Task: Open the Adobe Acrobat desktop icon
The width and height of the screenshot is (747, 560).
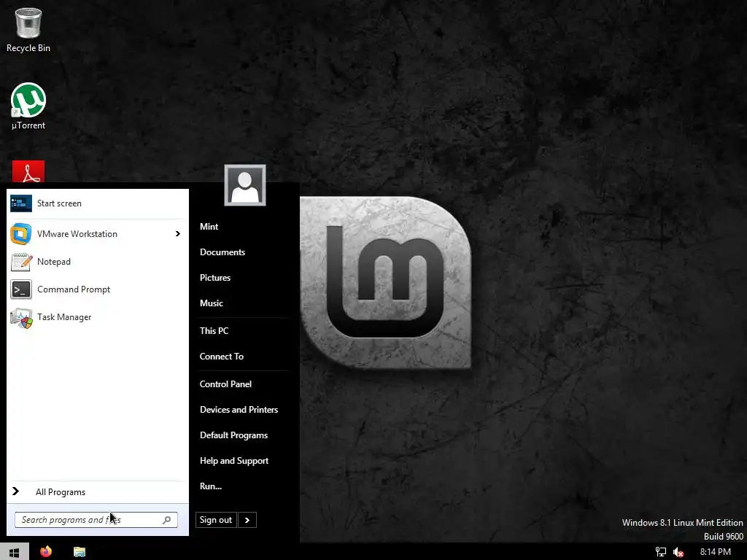Action: (x=28, y=171)
